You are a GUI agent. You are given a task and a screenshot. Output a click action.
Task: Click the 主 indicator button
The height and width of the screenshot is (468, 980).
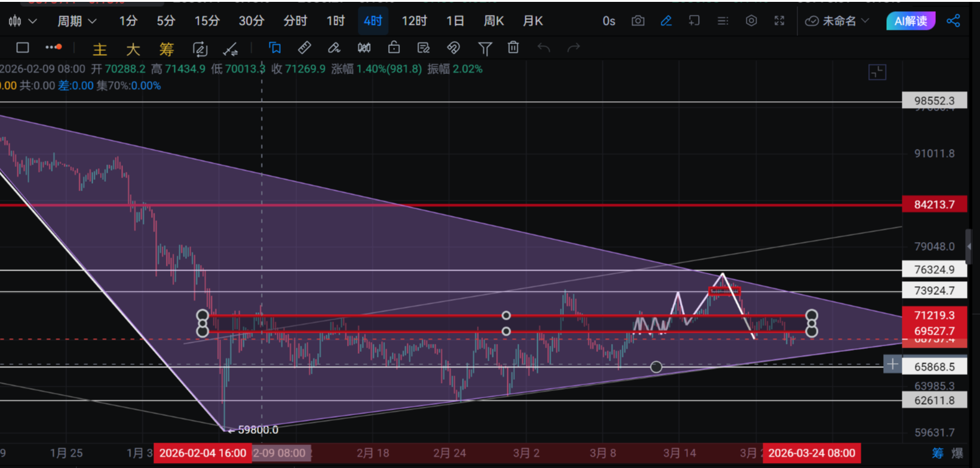tap(99, 49)
